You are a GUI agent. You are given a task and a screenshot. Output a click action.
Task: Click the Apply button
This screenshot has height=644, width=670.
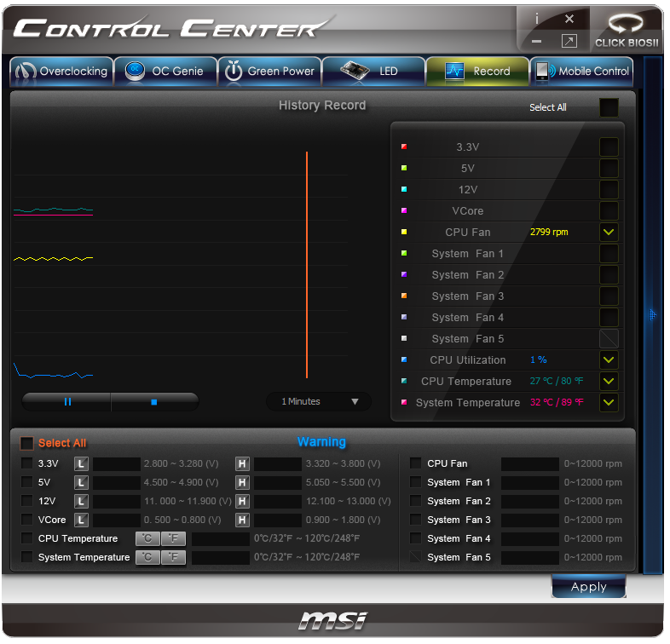pos(589,587)
